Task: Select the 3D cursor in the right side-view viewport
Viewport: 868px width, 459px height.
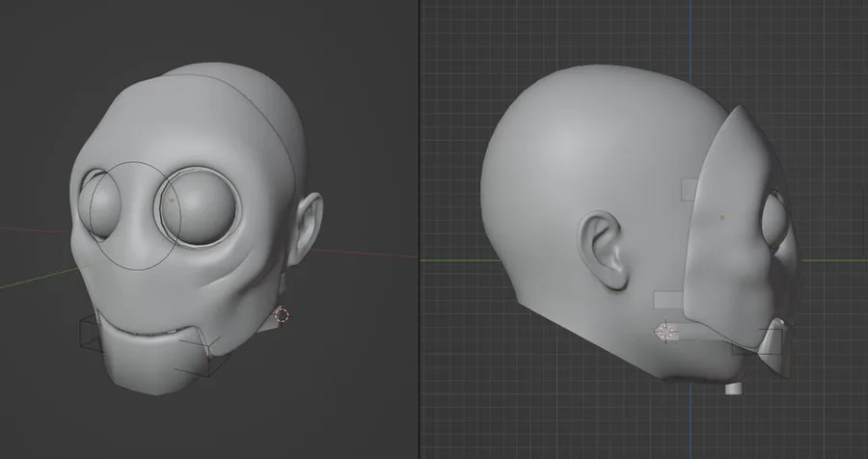Action: [x=666, y=333]
